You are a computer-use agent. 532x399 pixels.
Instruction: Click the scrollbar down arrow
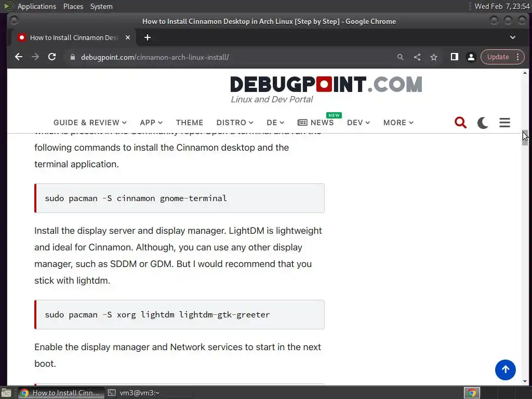[525, 381]
